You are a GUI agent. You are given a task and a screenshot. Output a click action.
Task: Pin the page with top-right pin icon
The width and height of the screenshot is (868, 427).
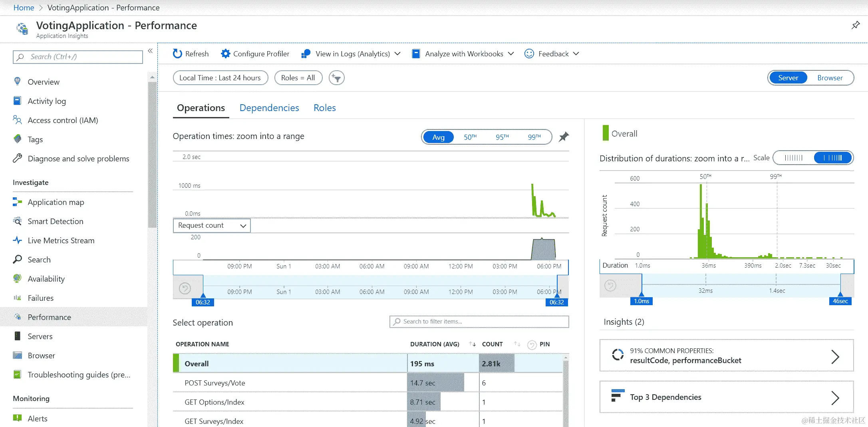click(x=856, y=25)
